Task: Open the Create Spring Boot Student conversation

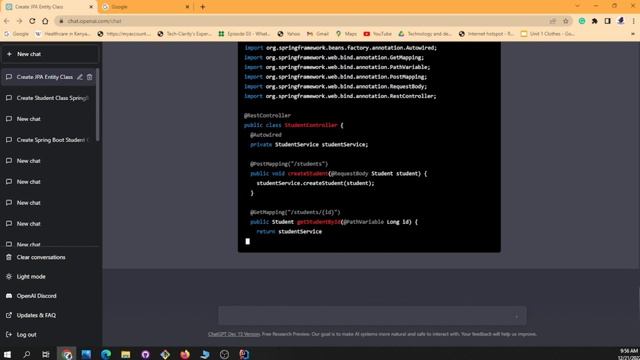Action: click(49, 140)
